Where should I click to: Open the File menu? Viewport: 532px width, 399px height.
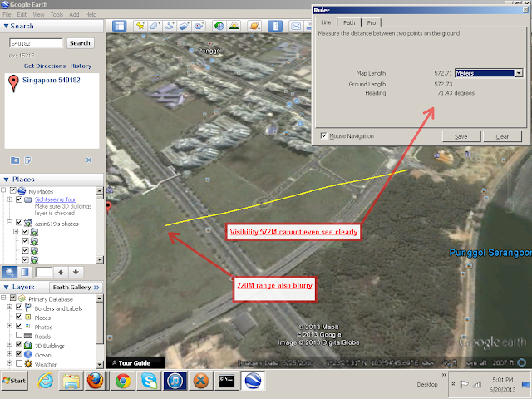(7, 15)
